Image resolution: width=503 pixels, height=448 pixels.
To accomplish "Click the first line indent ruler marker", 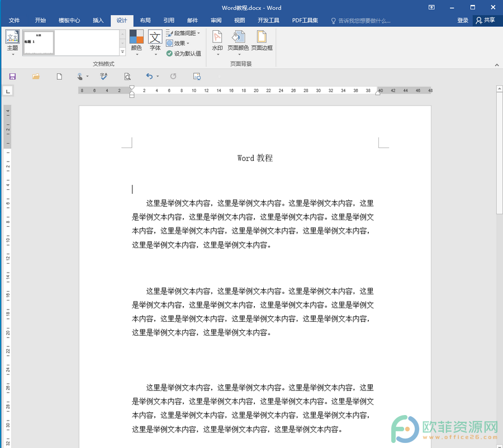I will [x=131, y=88].
